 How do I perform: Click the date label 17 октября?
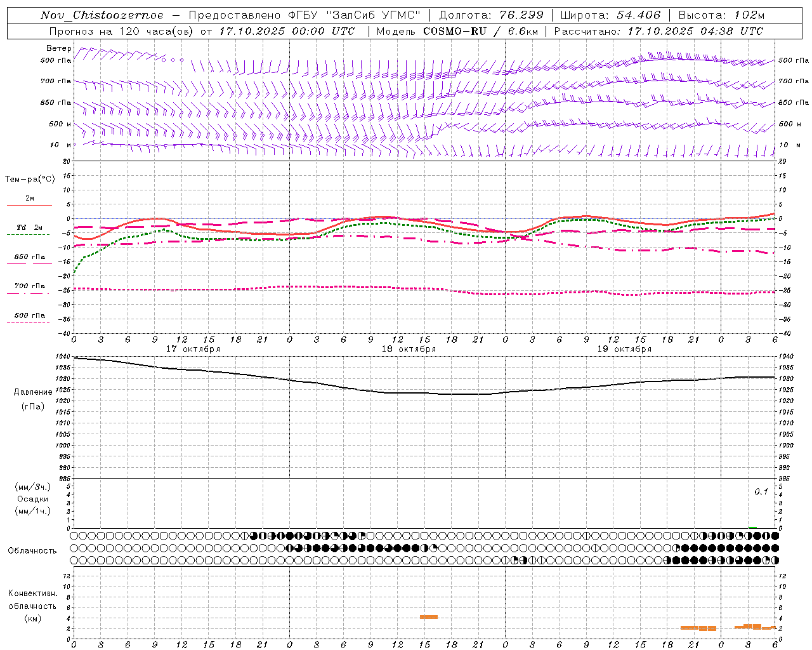193,349
